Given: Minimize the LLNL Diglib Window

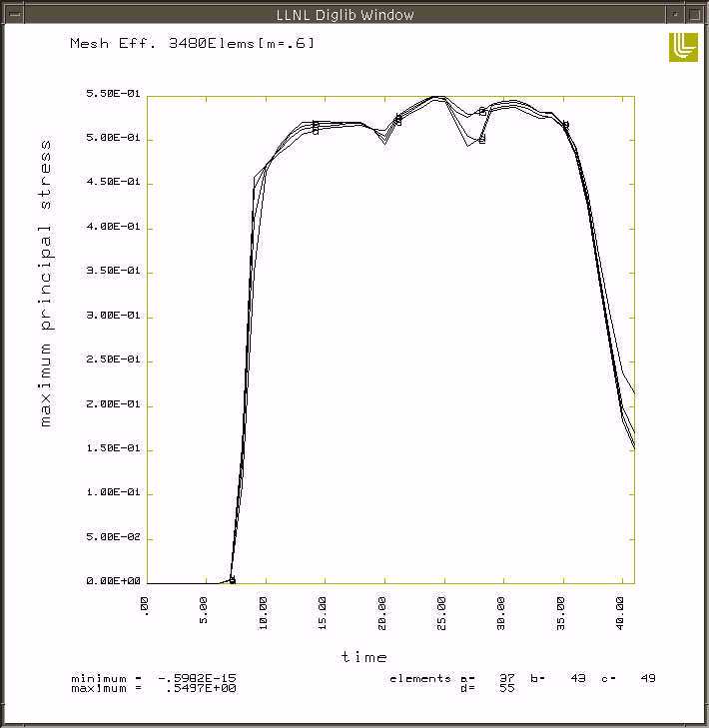Looking at the screenshot, I should point(675,14).
